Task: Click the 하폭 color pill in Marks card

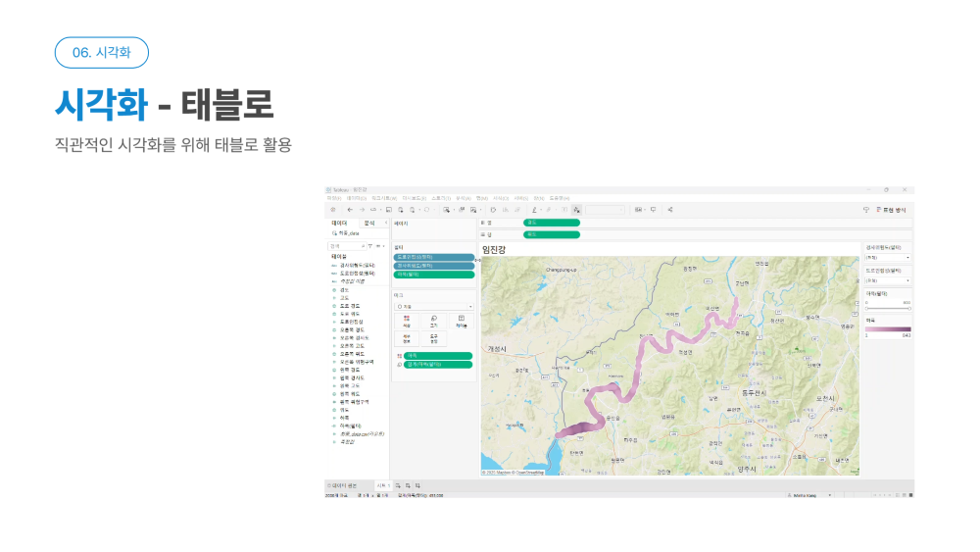Action: pos(438,356)
